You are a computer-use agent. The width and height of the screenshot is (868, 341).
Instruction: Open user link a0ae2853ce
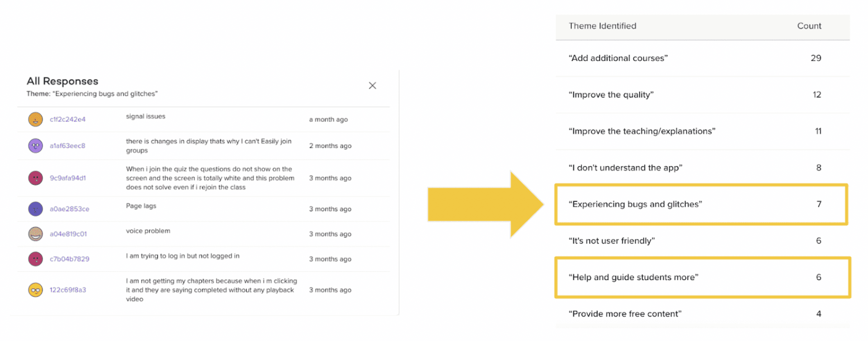(70, 209)
